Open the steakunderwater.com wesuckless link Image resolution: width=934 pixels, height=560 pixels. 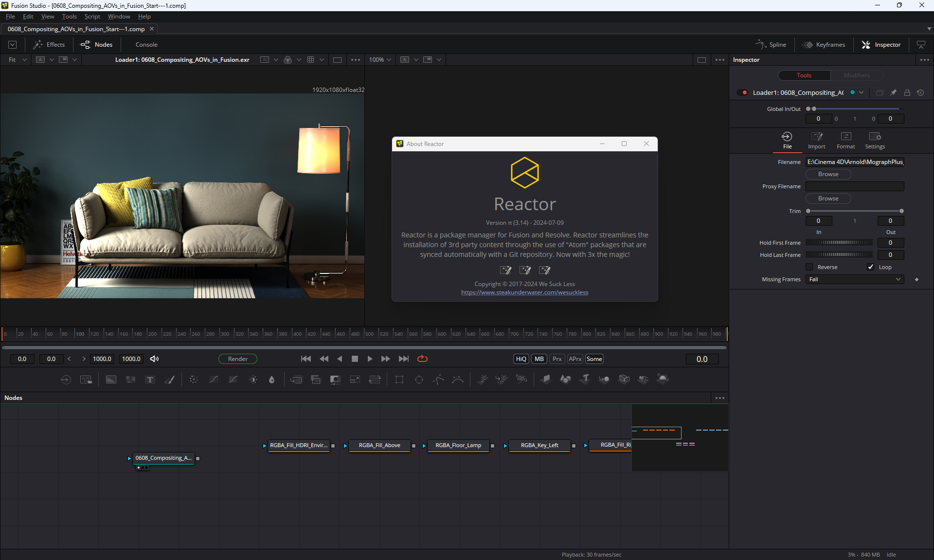(x=524, y=292)
